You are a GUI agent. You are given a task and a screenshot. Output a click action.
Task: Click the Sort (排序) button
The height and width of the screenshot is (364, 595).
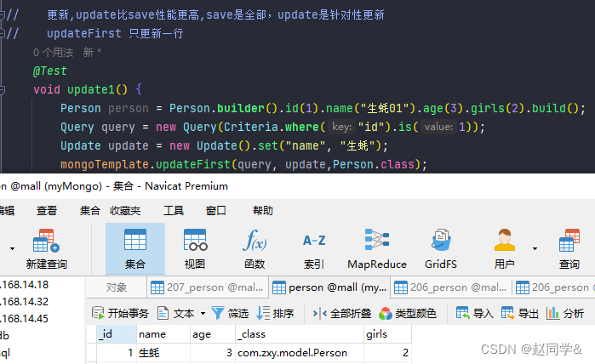275,313
